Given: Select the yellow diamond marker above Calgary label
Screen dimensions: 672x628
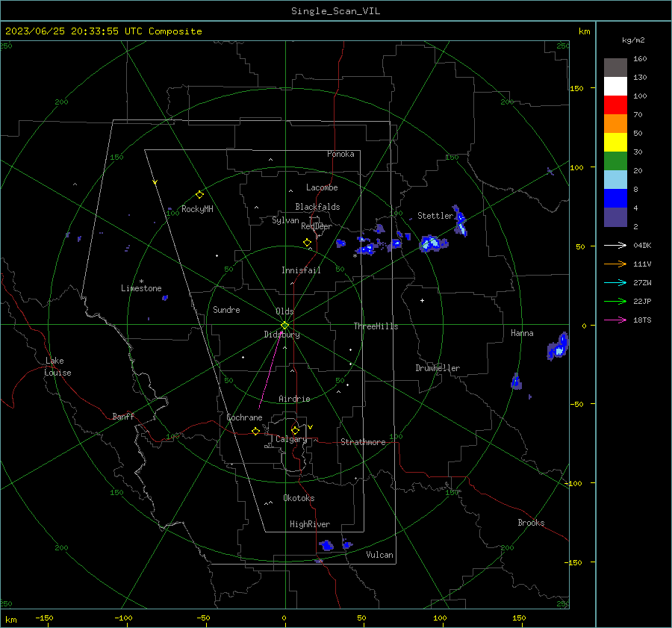Looking at the screenshot, I should 295,430.
